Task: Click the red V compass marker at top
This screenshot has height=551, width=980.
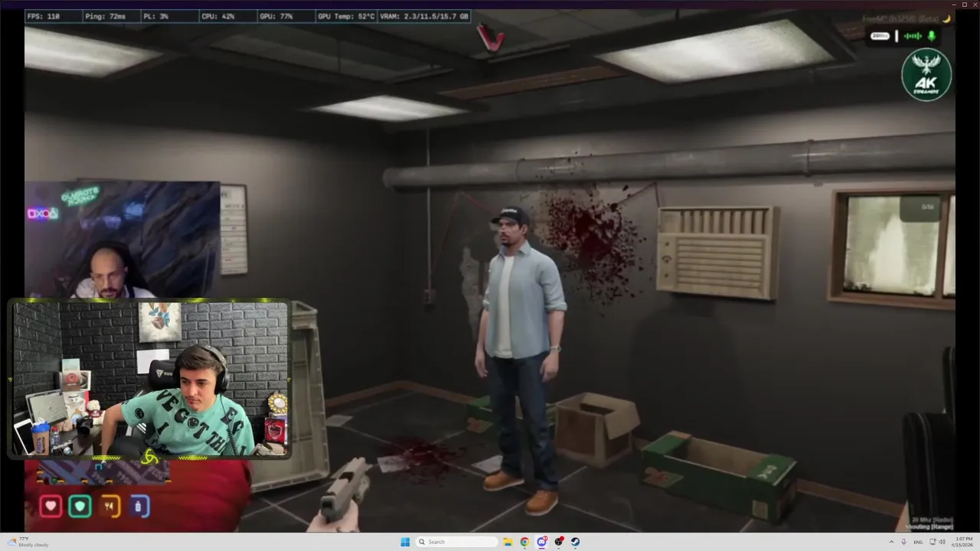Action: tap(490, 37)
